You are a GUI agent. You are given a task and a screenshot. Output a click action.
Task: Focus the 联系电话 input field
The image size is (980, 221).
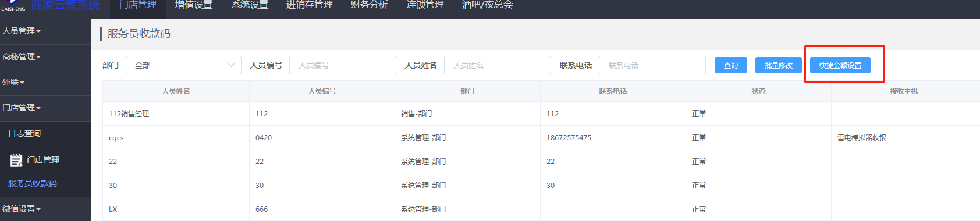(652, 65)
